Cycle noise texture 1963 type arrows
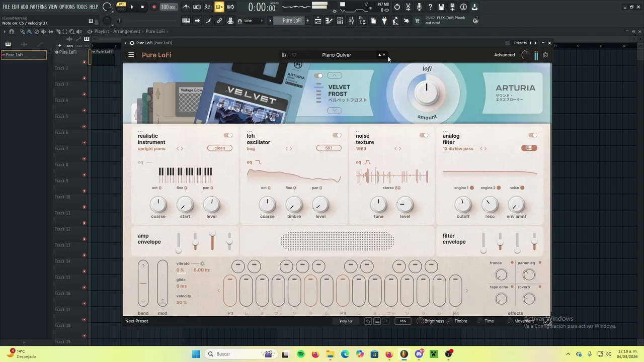Viewport: 644px width, 362px height. coord(397,149)
